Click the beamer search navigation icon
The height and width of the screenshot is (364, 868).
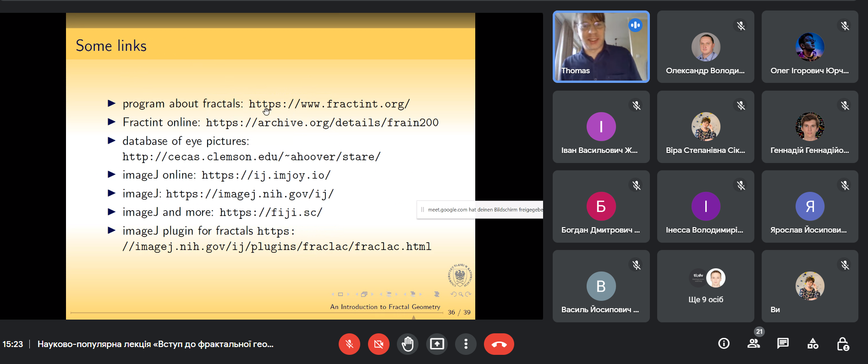click(x=461, y=294)
